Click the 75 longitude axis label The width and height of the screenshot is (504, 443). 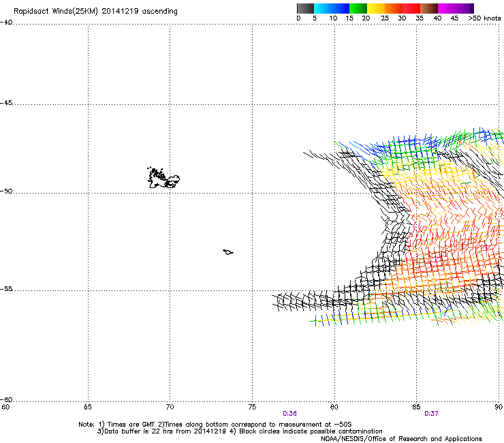click(252, 407)
